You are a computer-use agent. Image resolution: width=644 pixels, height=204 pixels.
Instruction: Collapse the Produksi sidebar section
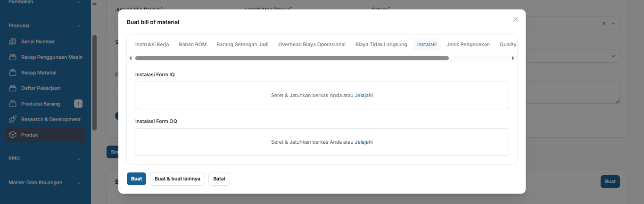point(79,25)
